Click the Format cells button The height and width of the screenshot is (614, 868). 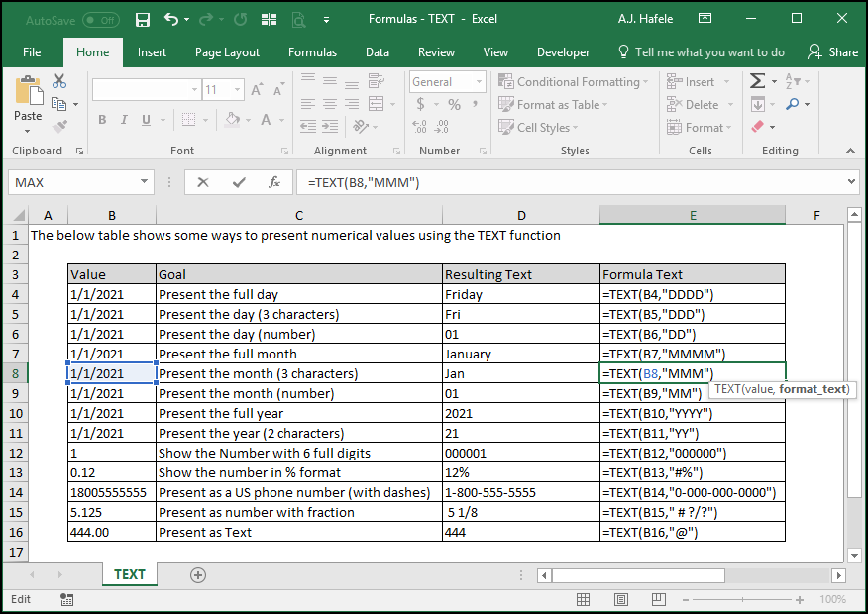pos(699,127)
